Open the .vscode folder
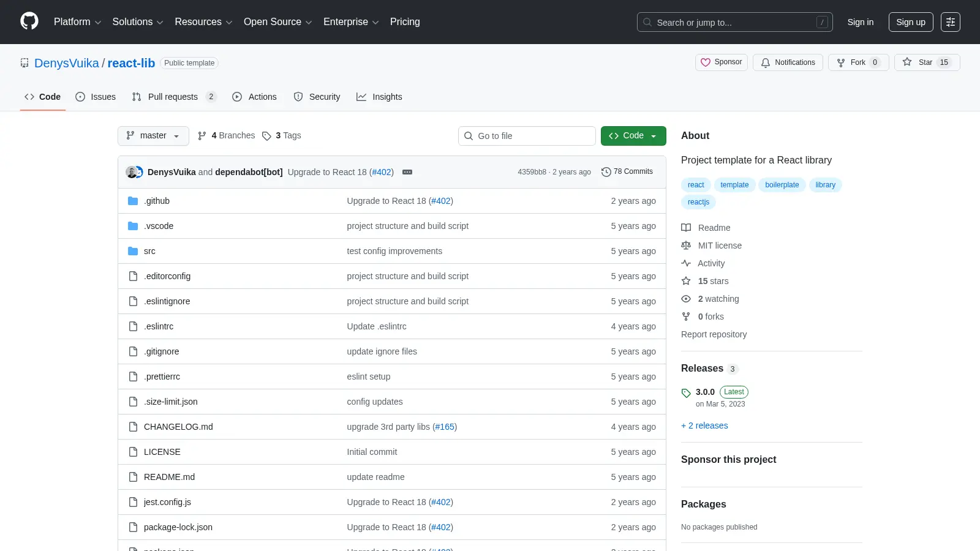The image size is (980, 551). (159, 226)
